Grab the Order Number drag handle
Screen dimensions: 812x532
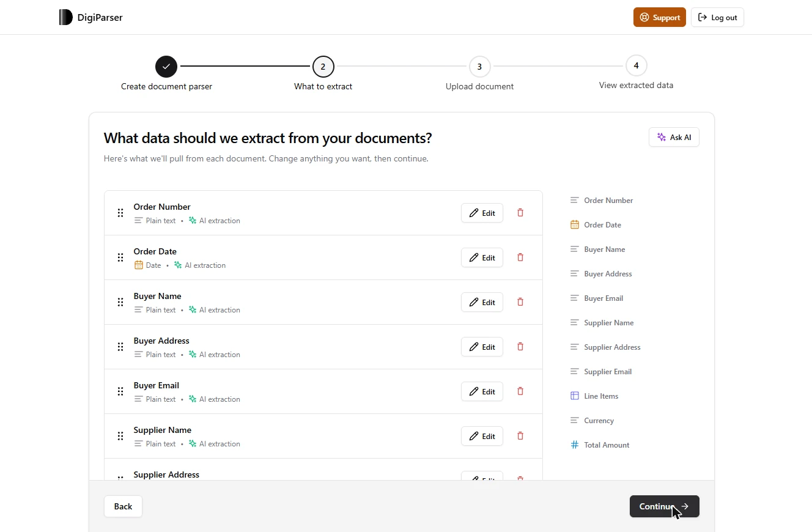120,213
